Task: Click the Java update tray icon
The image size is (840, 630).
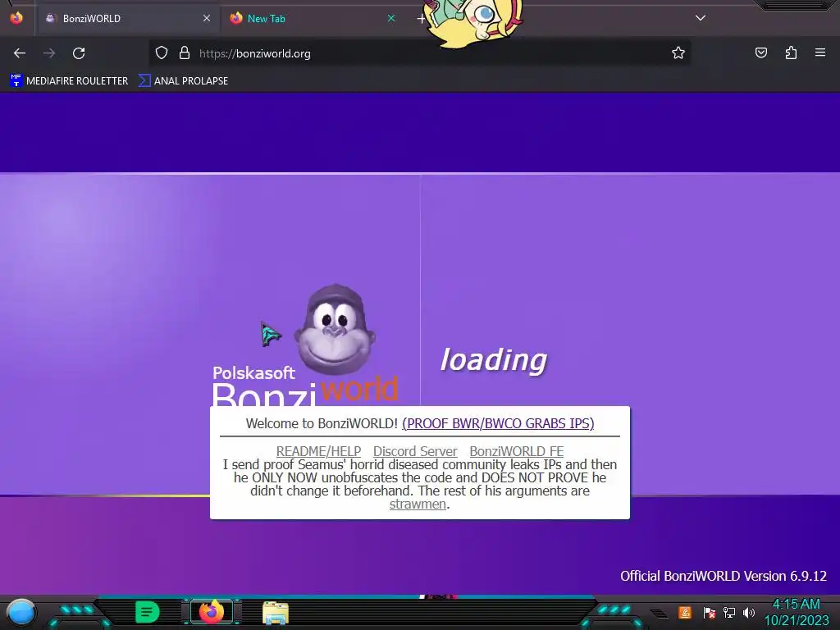Action: (684, 612)
